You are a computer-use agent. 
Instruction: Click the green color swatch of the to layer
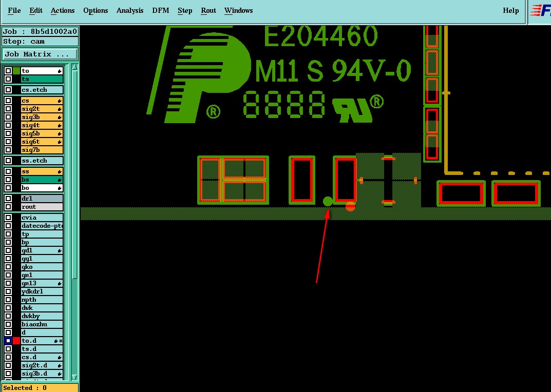click(x=16, y=71)
